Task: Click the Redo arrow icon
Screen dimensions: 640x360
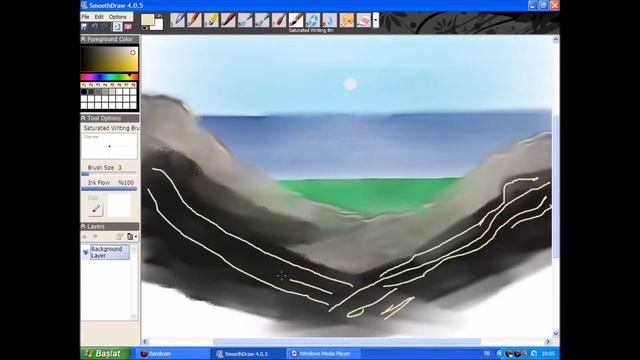Action: (x=105, y=27)
